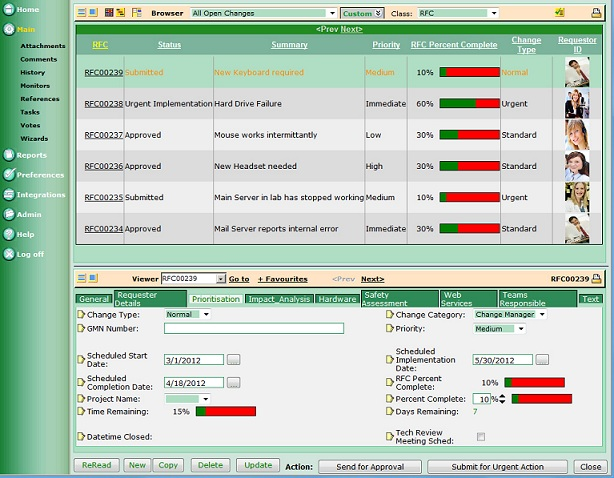Click the Admin sidebar icon
The width and height of the screenshot is (614, 478).
[9, 214]
